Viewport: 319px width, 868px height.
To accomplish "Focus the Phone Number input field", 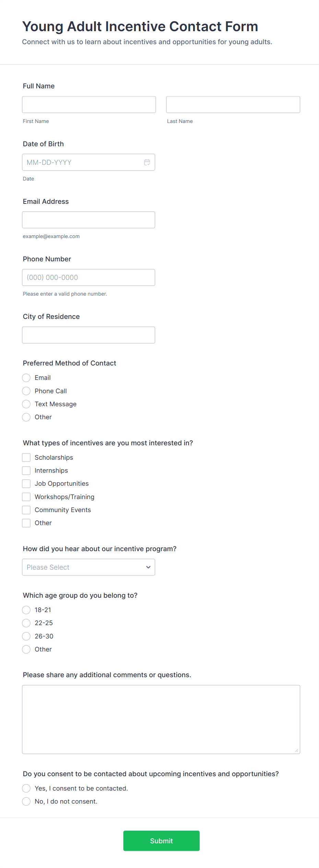I will [88, 277].
